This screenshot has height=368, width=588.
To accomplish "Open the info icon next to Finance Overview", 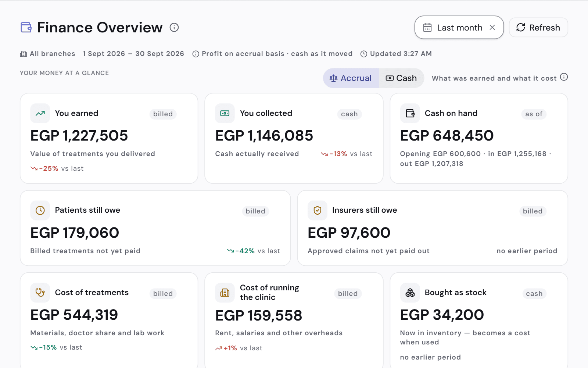I will 174,27.
